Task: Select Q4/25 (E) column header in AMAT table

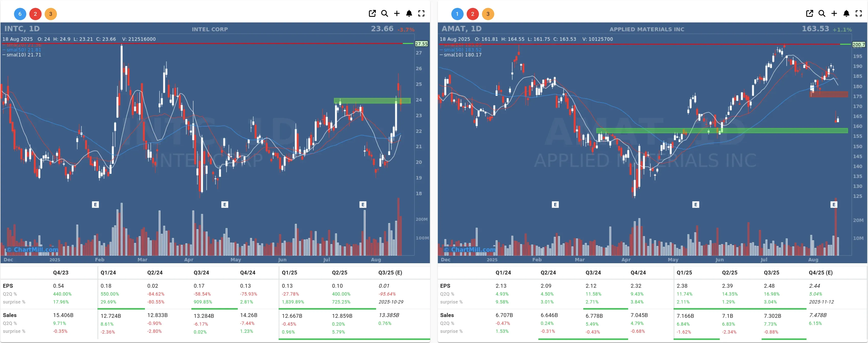Action: pyautogui.click(x=821, y=273)
